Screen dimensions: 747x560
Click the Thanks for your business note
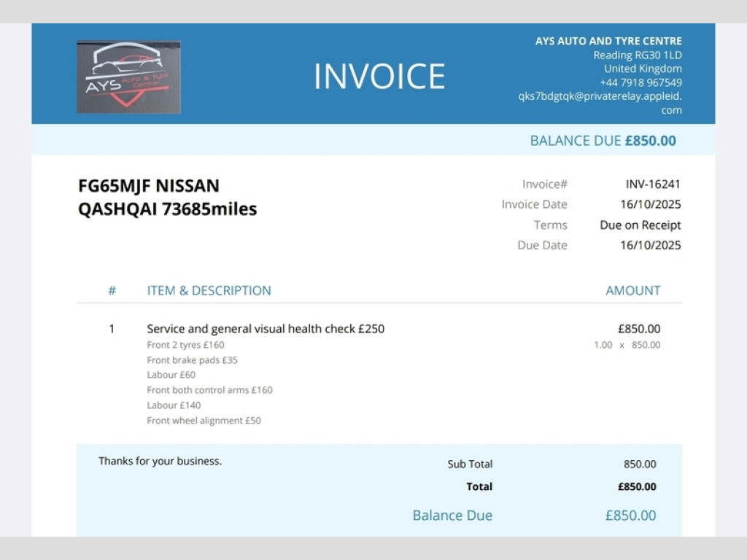pos(160,461)
